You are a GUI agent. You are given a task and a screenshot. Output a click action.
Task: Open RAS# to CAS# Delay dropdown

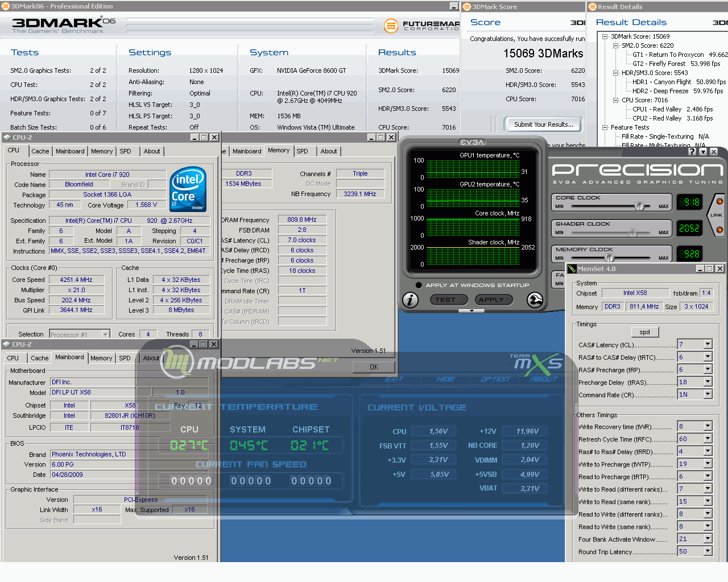pyautogui.click(x=708, y=357)
